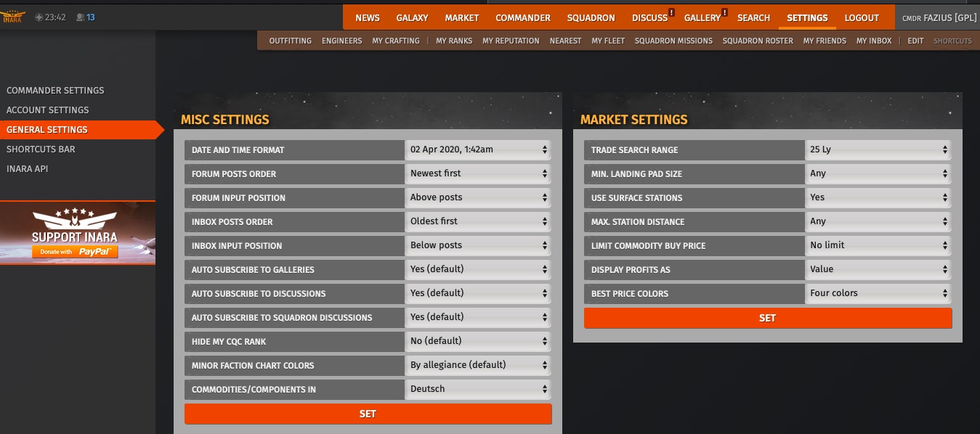980x434 pixels.
Task: Open the Date and Time Format dropdown
Action: click(477, 150)
